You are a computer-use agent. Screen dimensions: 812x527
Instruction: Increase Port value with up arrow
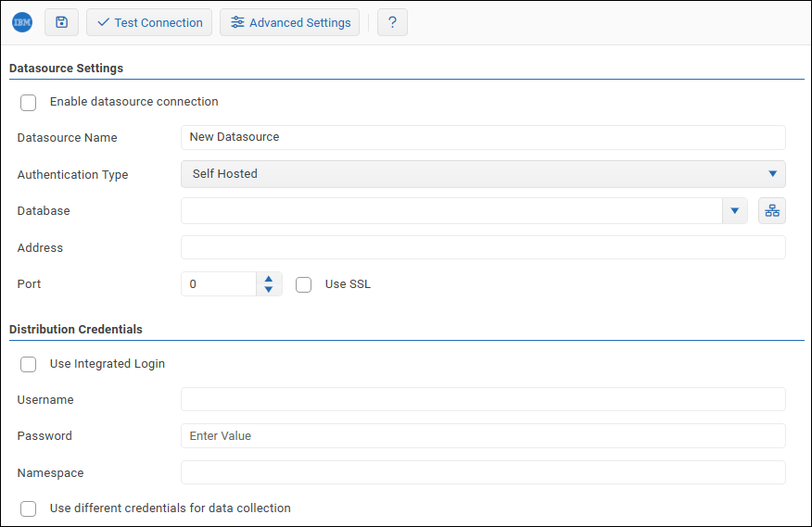click(268, 279)
